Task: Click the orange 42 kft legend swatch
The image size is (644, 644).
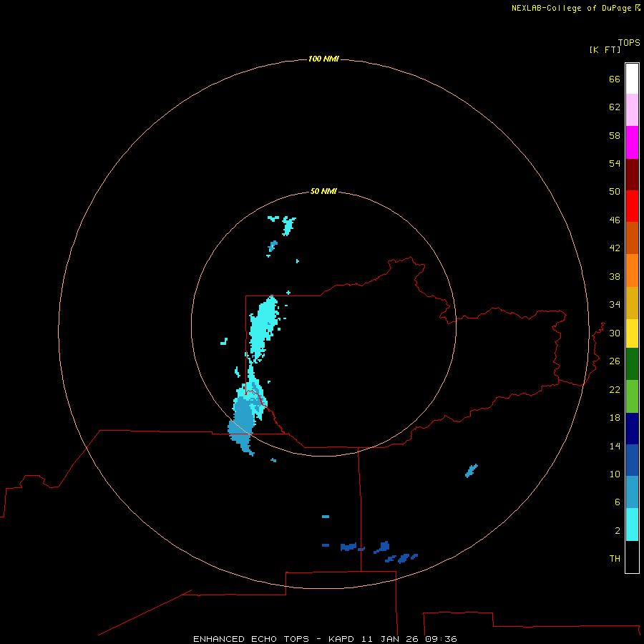Action: [632, 270]
